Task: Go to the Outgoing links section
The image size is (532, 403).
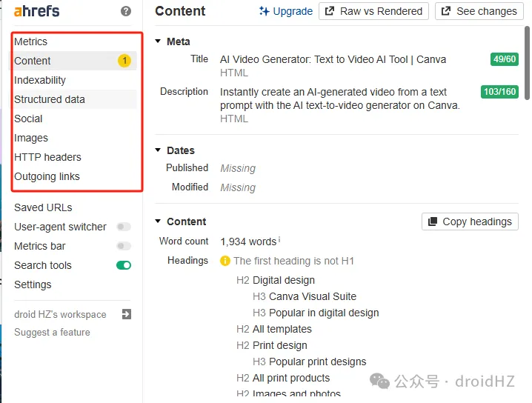Action: tap(47, 176)
